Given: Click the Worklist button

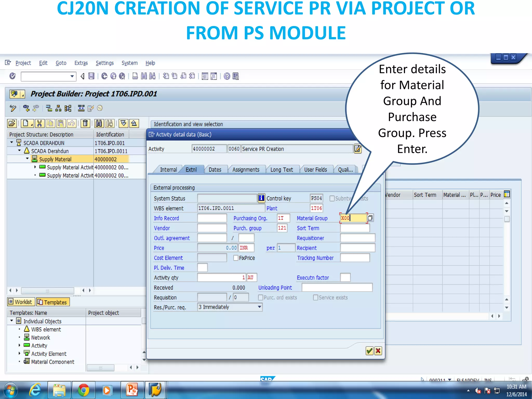Looking at the screenshot, I should click(x=21, y=302).
